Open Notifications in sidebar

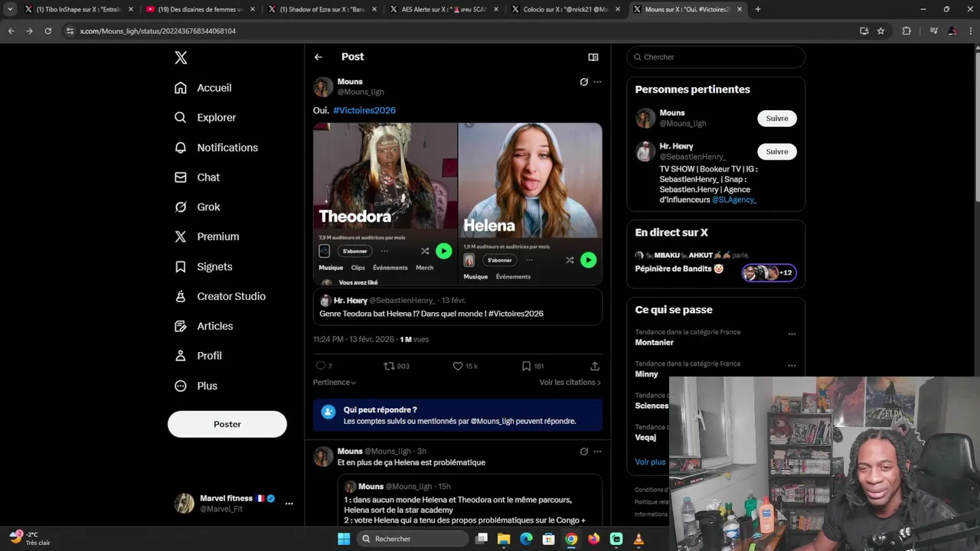pos(216,148)
